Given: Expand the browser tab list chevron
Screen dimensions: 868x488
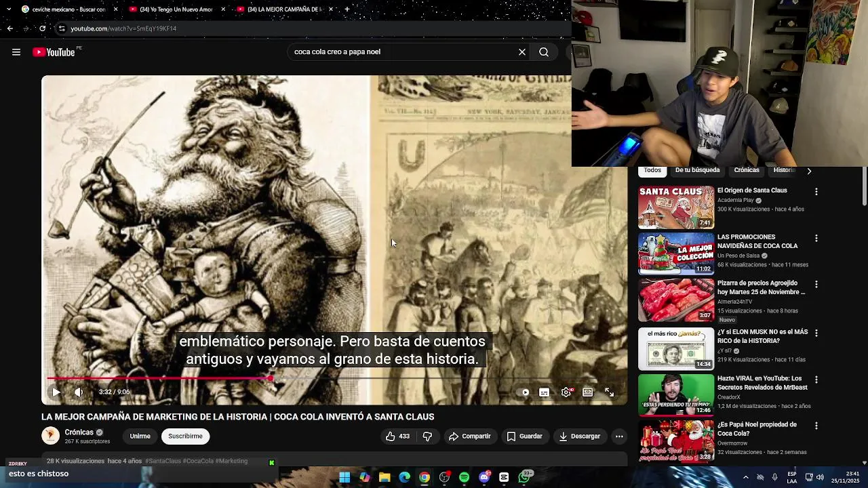Looking at the screenshot, I should [x=9, y=9].
